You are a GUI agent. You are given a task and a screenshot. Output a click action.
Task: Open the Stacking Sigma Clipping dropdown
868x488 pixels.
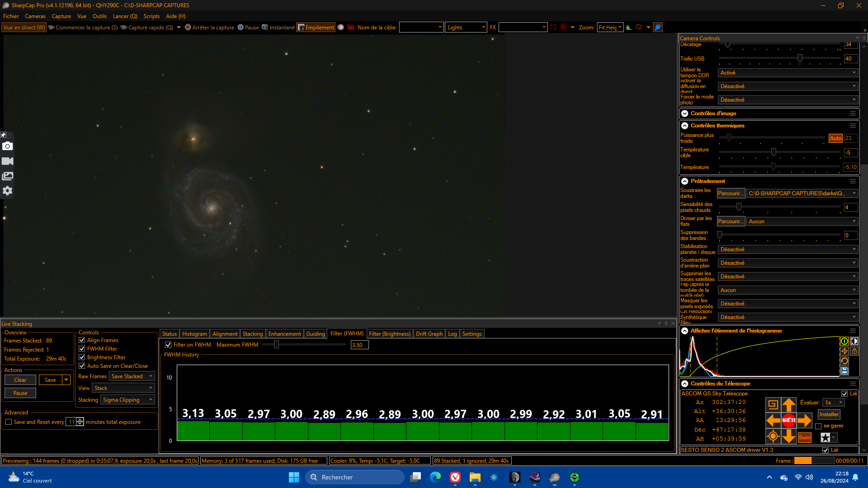(x=128, y=400)
